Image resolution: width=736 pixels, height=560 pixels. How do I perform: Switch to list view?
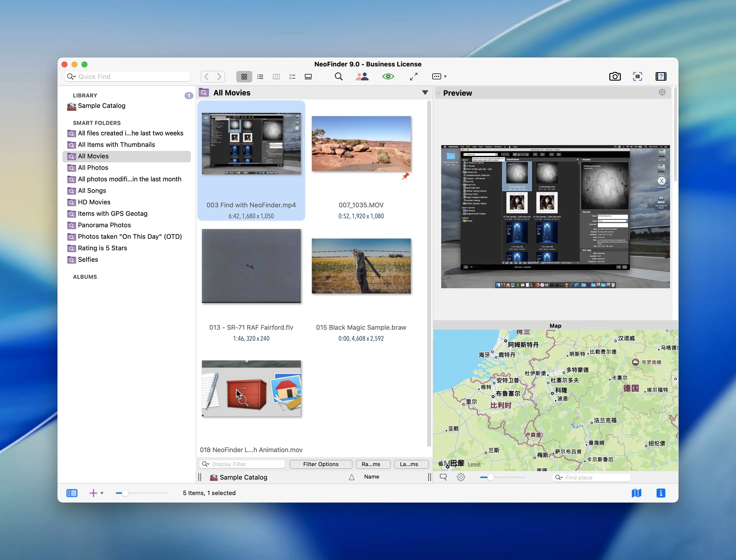tap(260, 77)
